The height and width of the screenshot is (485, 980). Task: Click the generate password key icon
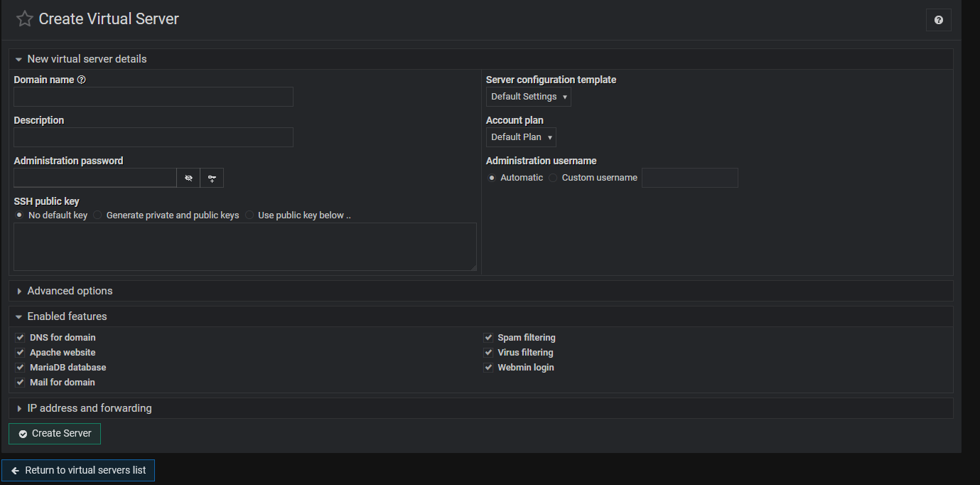coord(212,178)
